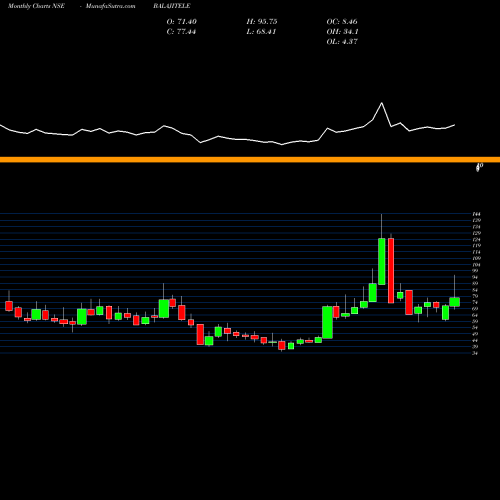This screenshot has height=500, width=500.
Task: Click the peak of the white line chart
Action: click(382, 103)
